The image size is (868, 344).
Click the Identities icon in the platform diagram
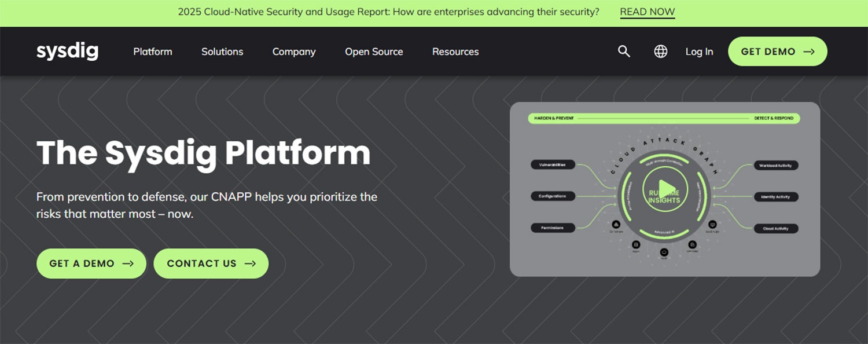tap(692, 244)
